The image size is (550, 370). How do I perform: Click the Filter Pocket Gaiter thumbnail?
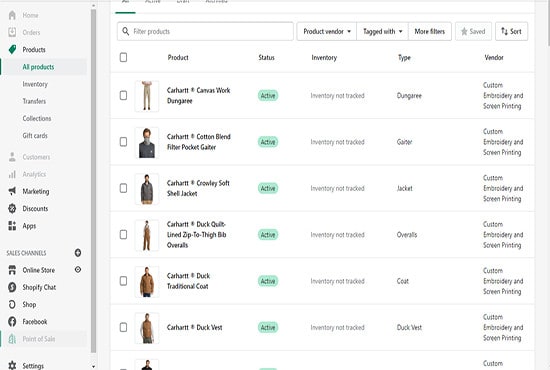click(147, 142)
